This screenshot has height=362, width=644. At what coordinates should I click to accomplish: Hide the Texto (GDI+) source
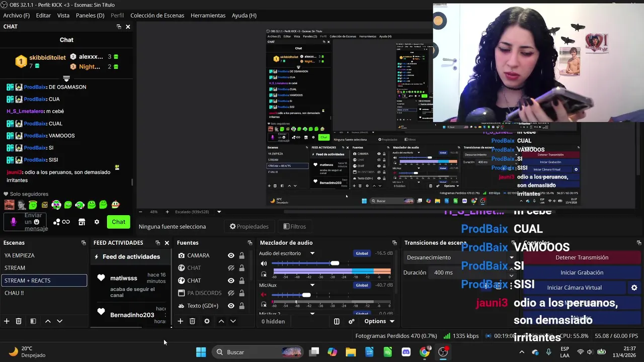point(231,306)
